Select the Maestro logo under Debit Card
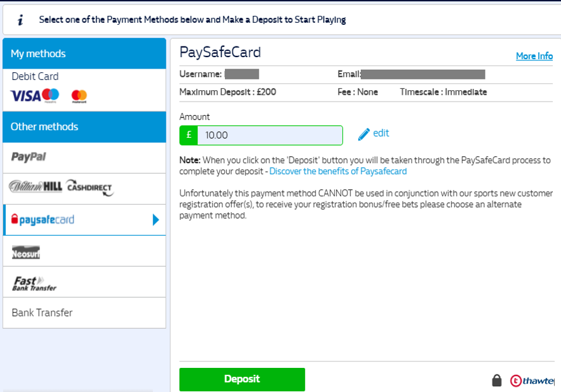561x392 pixels. coord(50,95)
